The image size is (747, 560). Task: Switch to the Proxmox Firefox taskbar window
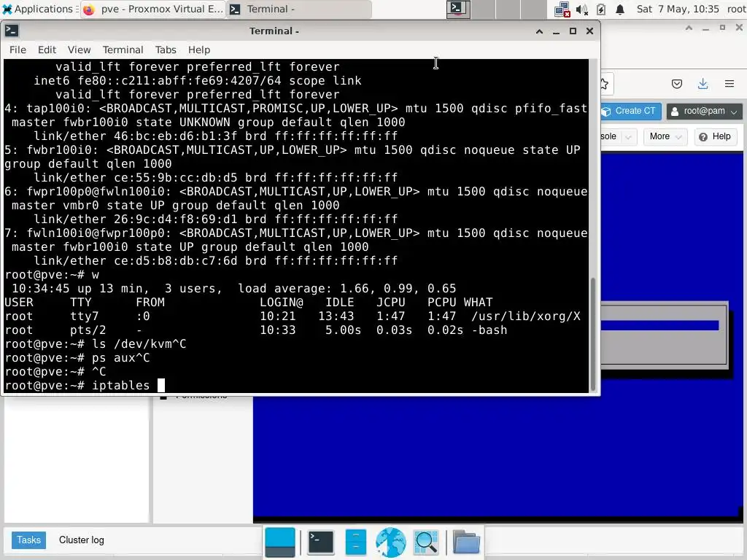click(152, 9)
